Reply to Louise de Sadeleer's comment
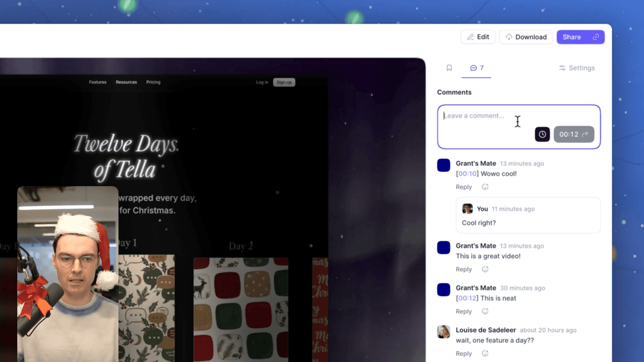Viewport: 644px width, 362px height. pos(464,354)
